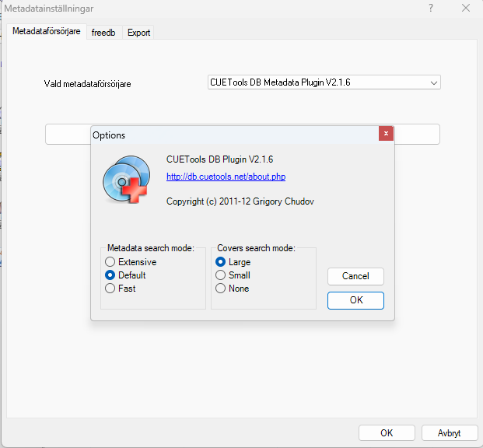Click the Covers search mode group label
Viewport: 483px width, 448px height.
tap(256, 248)
